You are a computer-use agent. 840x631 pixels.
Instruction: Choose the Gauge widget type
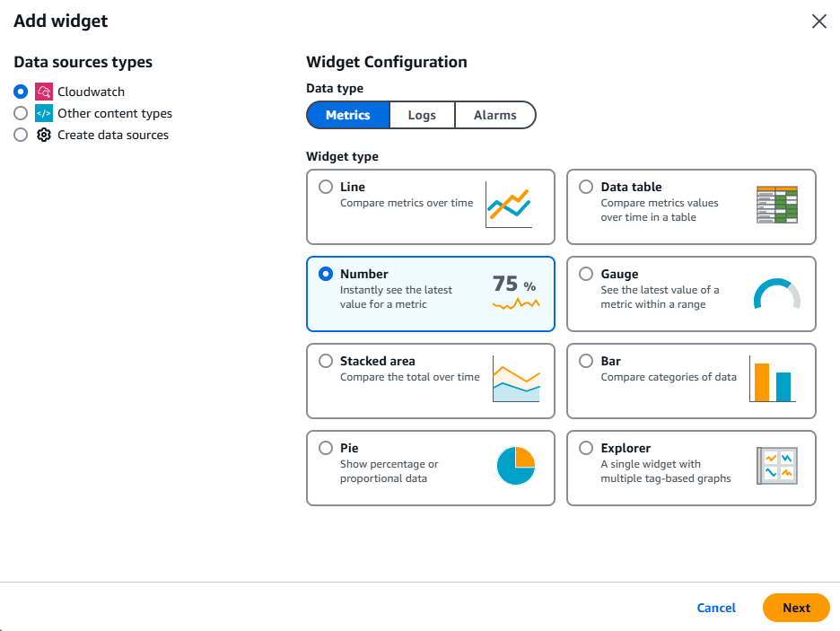coord(586,274)
